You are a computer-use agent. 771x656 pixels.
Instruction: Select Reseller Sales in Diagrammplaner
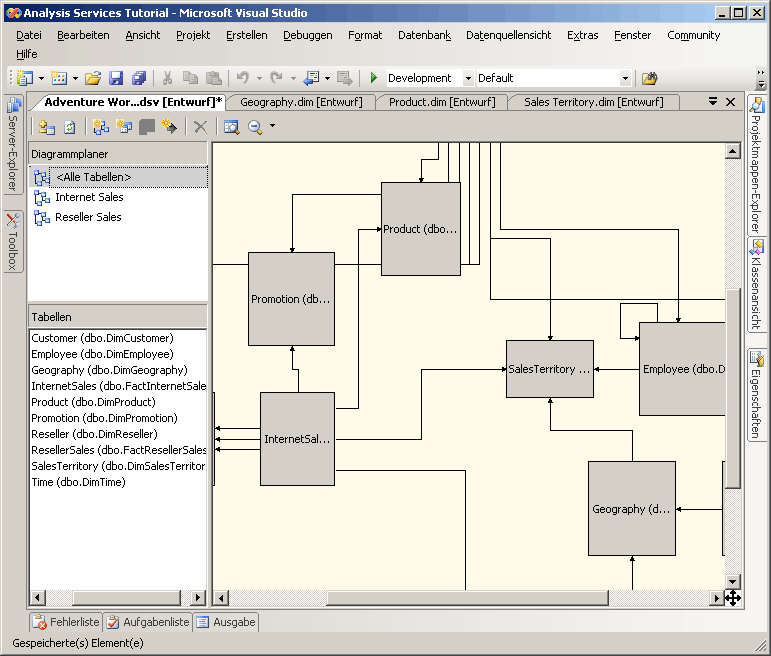pyautogui.click(x=88, y=217)
